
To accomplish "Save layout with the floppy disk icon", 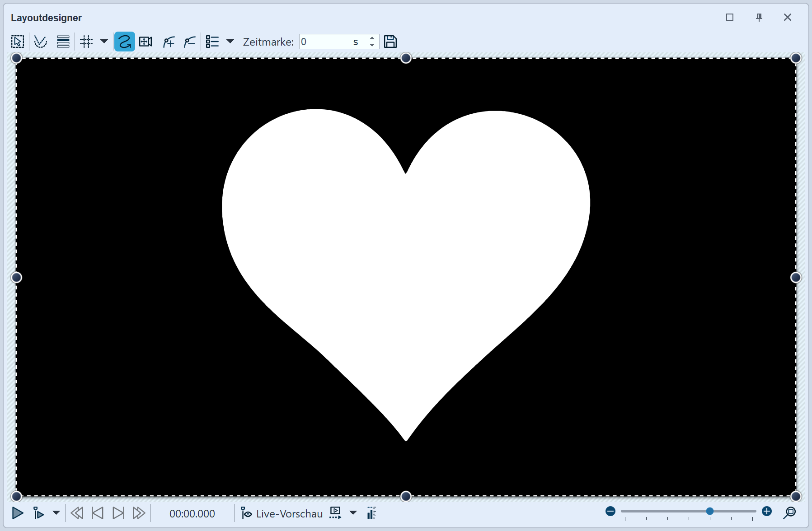I will click(x=390, y=42).
